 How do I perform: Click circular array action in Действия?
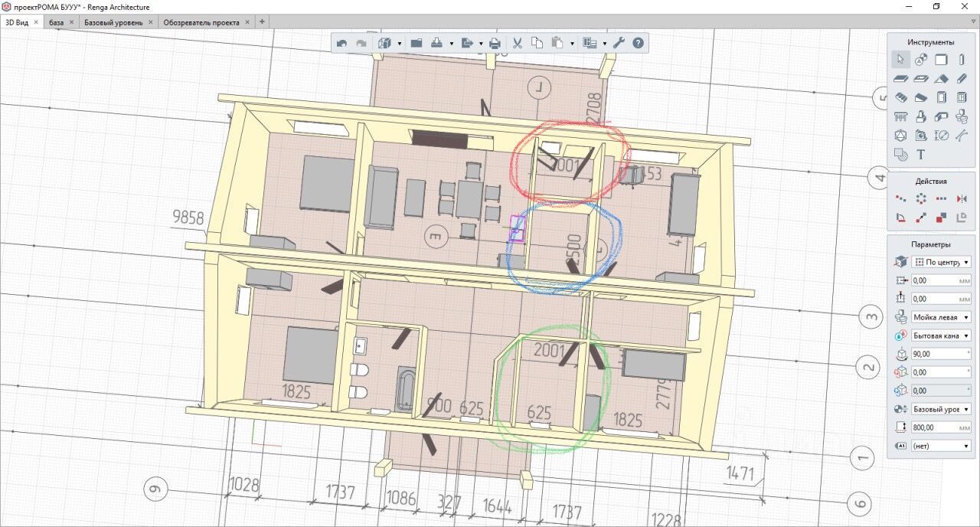[x=922, y=198]
